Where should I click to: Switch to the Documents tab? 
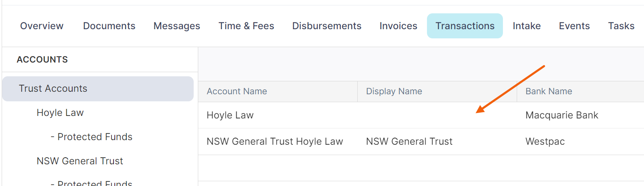coord(109,26)
